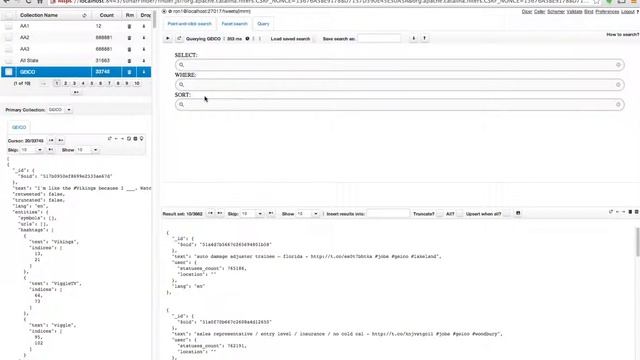Advance result set to next page
The width and height of the screenshot is (640, 360).
pyautogui.click(x=220, y=213)
